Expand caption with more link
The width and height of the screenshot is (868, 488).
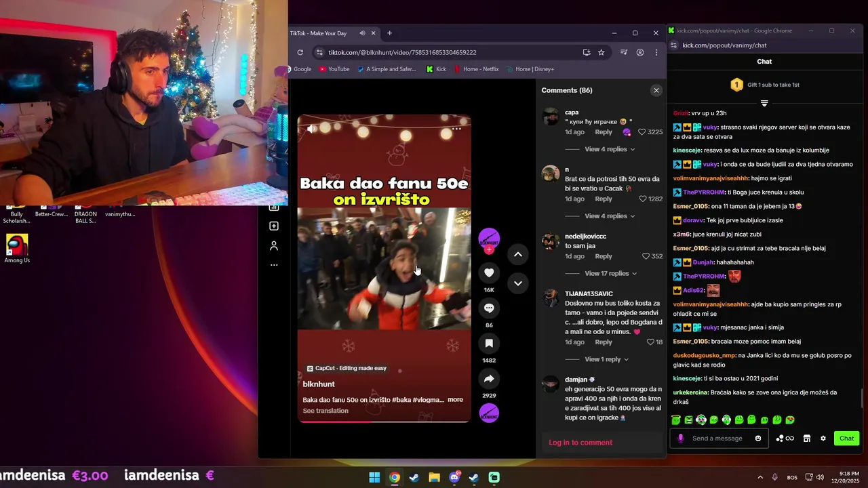point(455,400)
